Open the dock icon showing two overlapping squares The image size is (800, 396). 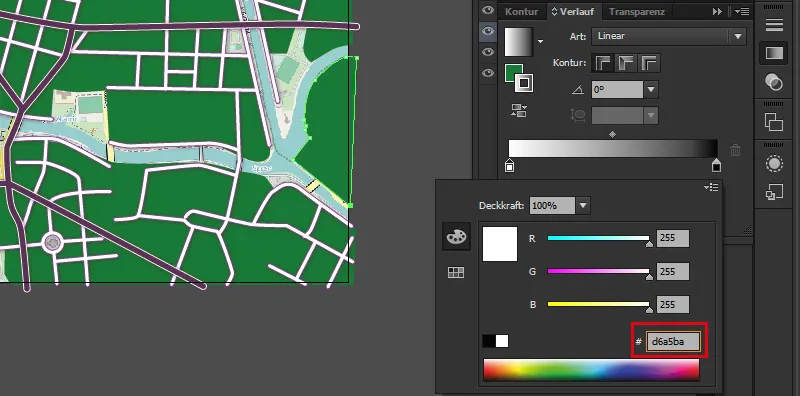774,122
